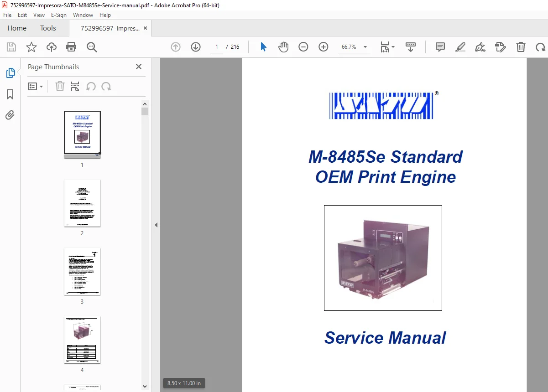Screen dimensions: 548x392
Task: Click the SATO barcode logo
Action: click(x=381, y=106)
